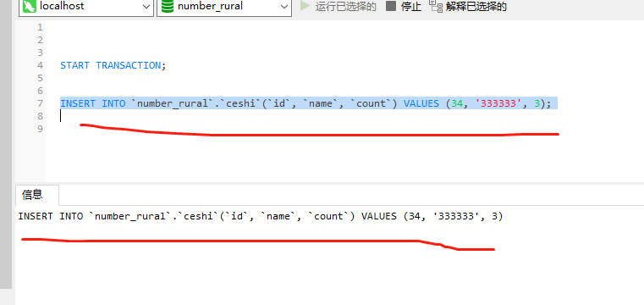This screenshot has width=644, height=305.
Task: Click the highlighted INSERT INTO statement on line 7
Action: pos(305,103)
